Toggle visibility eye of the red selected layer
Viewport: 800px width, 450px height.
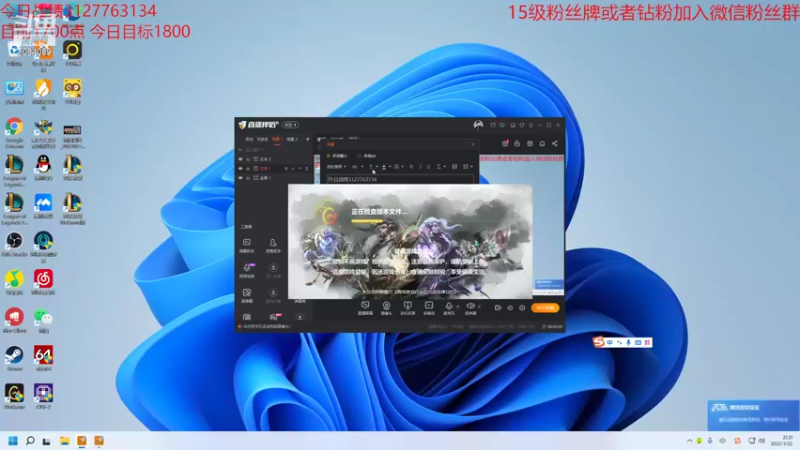(240, 168)
